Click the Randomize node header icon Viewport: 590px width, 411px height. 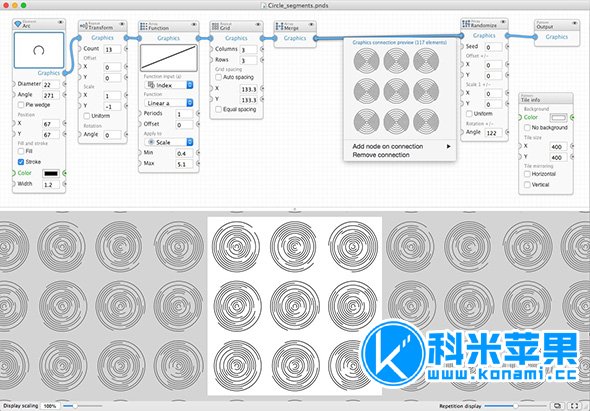[466, 24]
